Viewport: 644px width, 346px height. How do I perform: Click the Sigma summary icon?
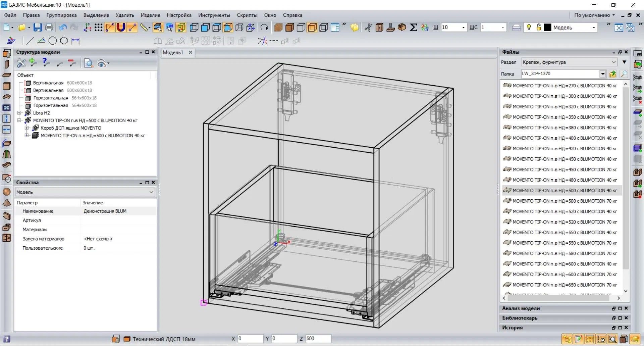[x=414, y=28]
